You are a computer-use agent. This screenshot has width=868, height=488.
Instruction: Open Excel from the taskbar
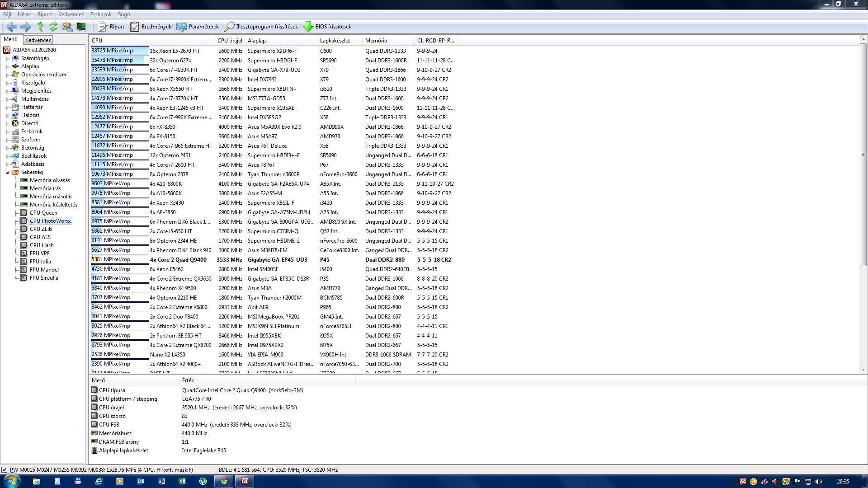pyautogui.click(x=182, y=481)
